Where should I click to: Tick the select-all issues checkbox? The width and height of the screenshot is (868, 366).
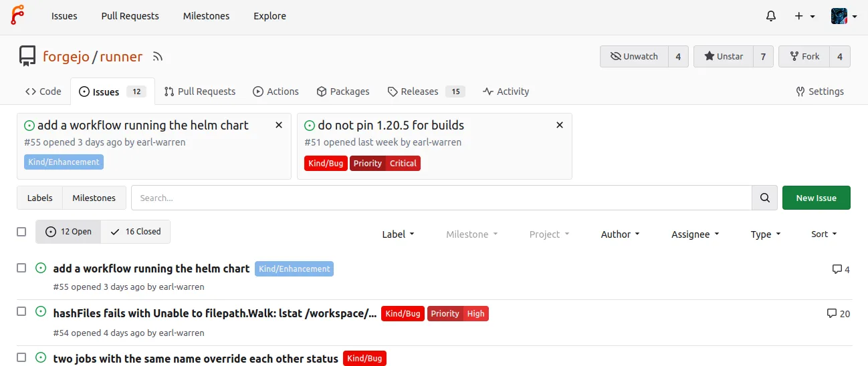21,232
